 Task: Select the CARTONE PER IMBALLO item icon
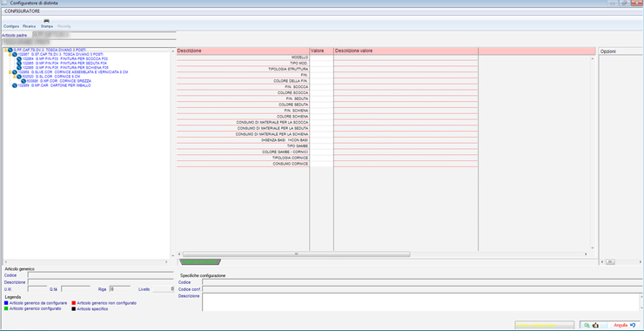pos(15,86)
